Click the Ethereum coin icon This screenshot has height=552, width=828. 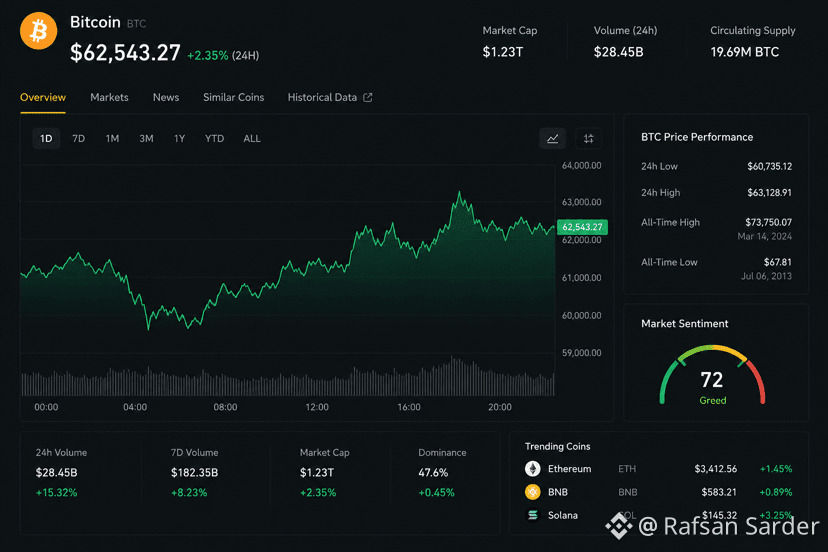(532, 469)
